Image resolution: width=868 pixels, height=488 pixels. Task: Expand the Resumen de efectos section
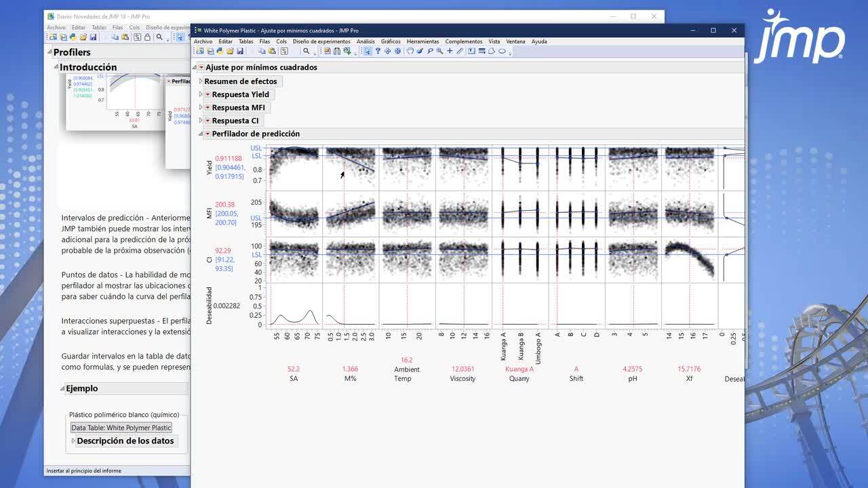coord(201,81)
